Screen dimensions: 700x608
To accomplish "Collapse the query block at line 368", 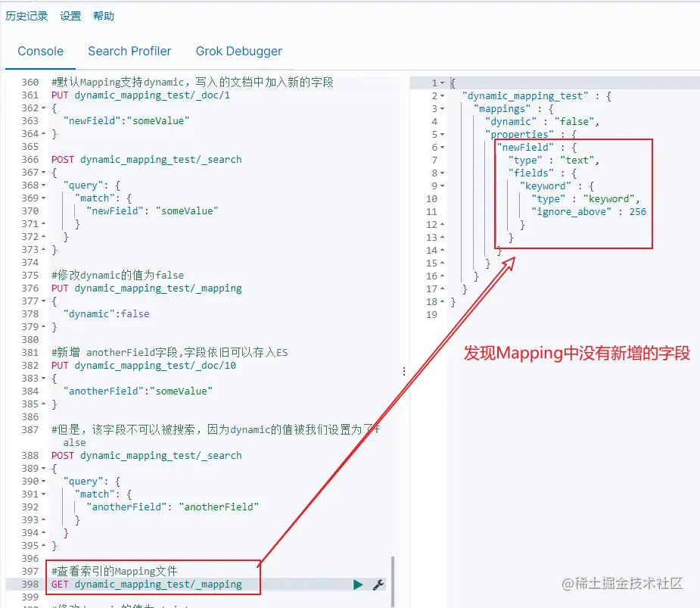I will tap(44, 186).
